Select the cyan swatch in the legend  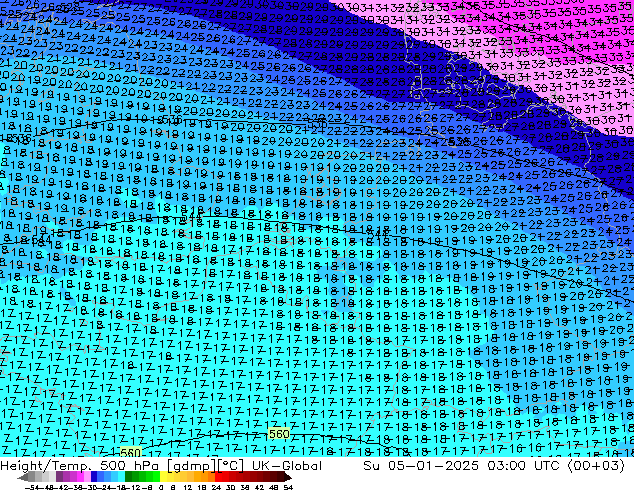click(122, 476)
